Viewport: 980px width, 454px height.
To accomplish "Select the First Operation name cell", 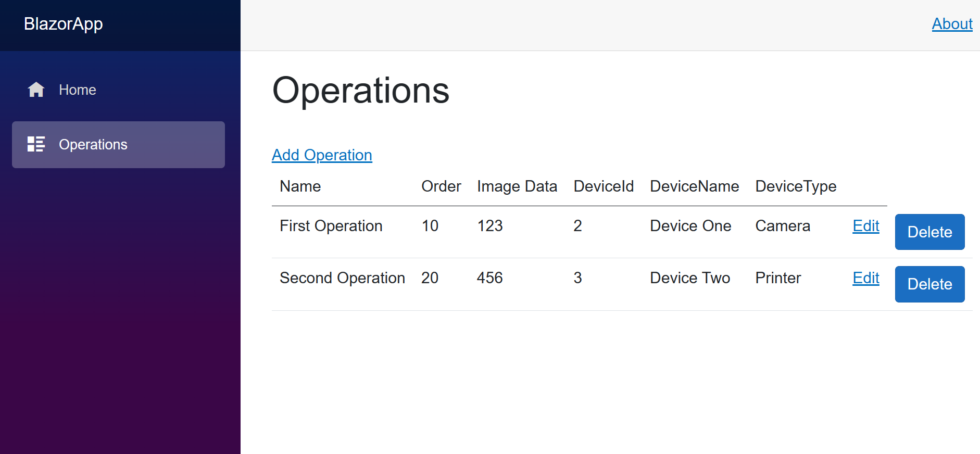I will [331, 226].
